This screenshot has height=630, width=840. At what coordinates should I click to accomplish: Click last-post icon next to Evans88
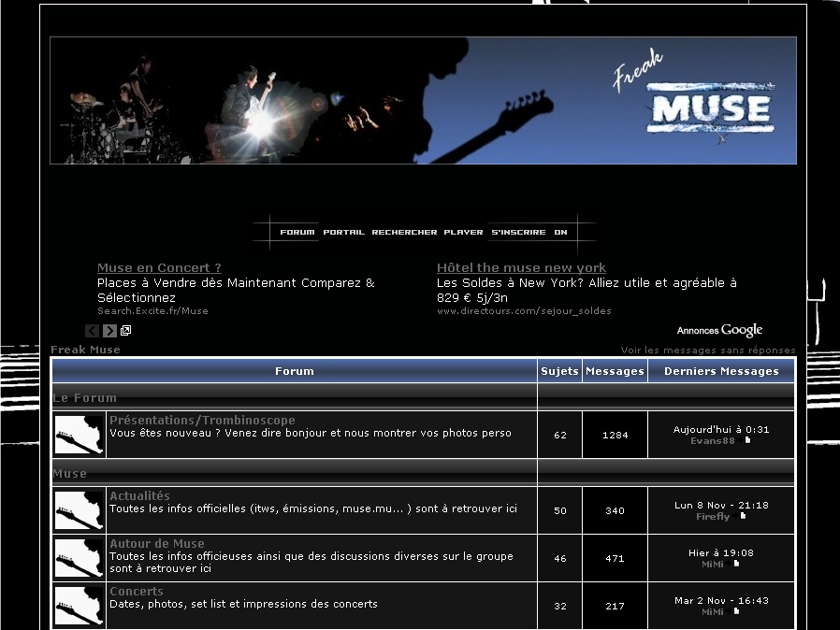click(745, 440)
